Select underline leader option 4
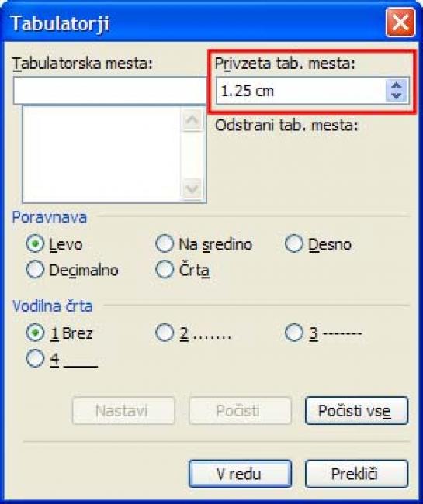Viewport: 423px width, 504px height. 35,358
